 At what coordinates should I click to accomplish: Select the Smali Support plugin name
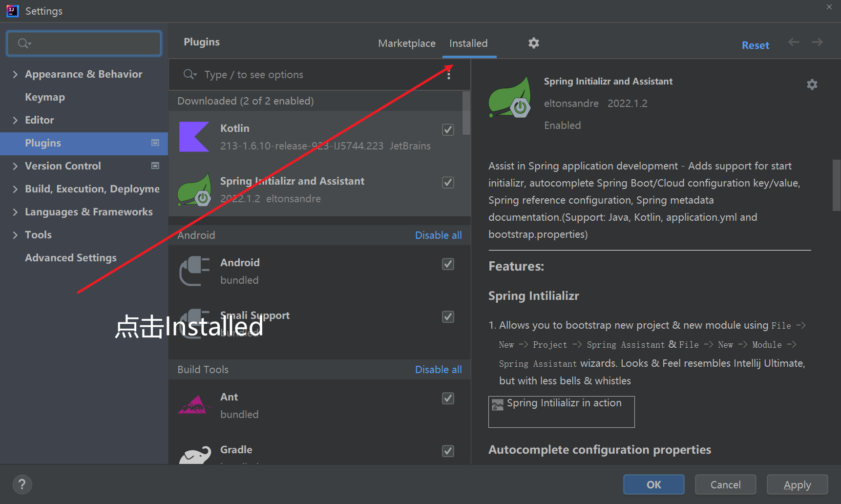click(255, 315)
